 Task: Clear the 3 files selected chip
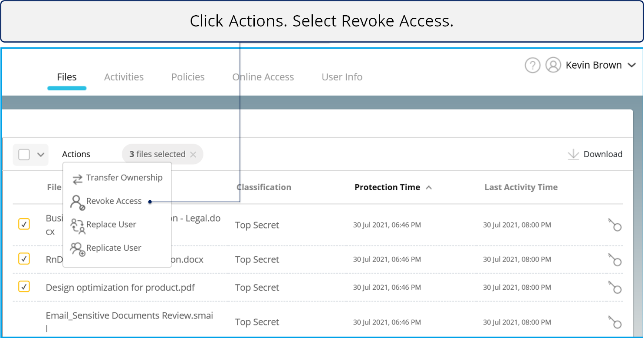193,155
